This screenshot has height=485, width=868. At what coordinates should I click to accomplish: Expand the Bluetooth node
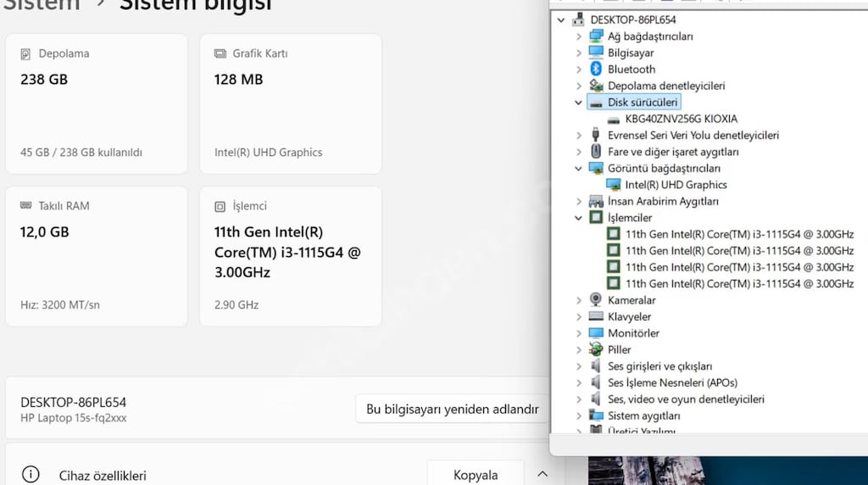pyautogui.click(x=578, y=70)
